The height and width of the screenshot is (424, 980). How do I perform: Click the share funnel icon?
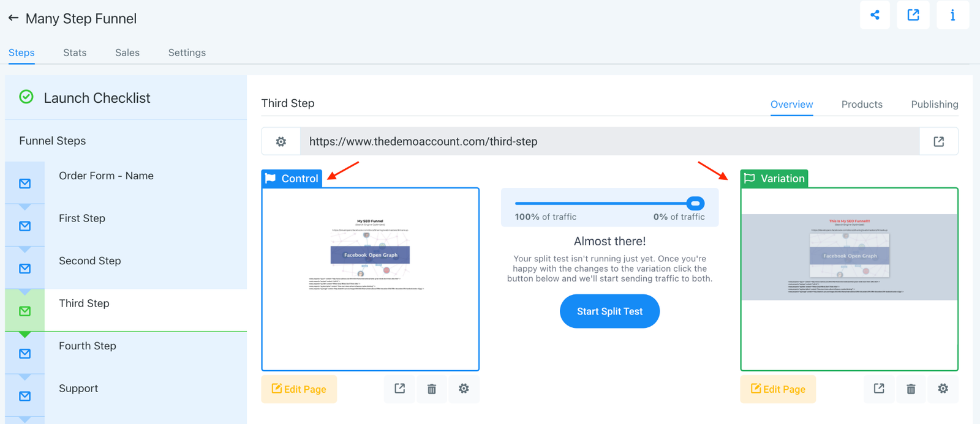click(875, 15)
